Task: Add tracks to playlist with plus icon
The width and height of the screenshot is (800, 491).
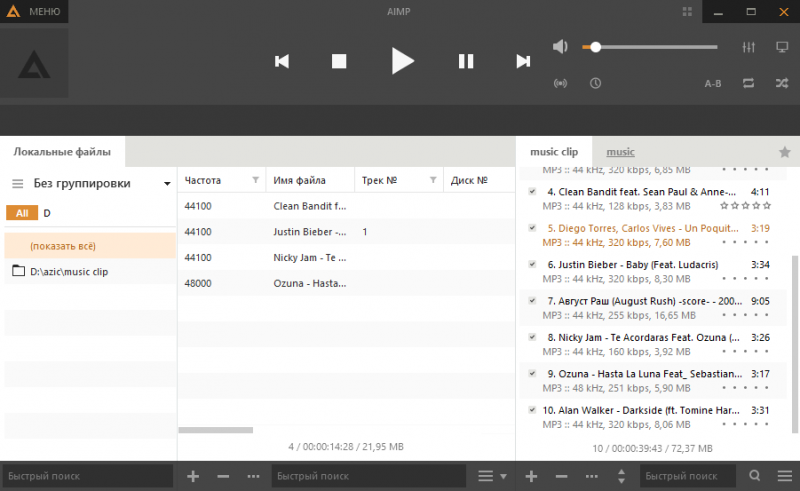Action: [531, 476]
